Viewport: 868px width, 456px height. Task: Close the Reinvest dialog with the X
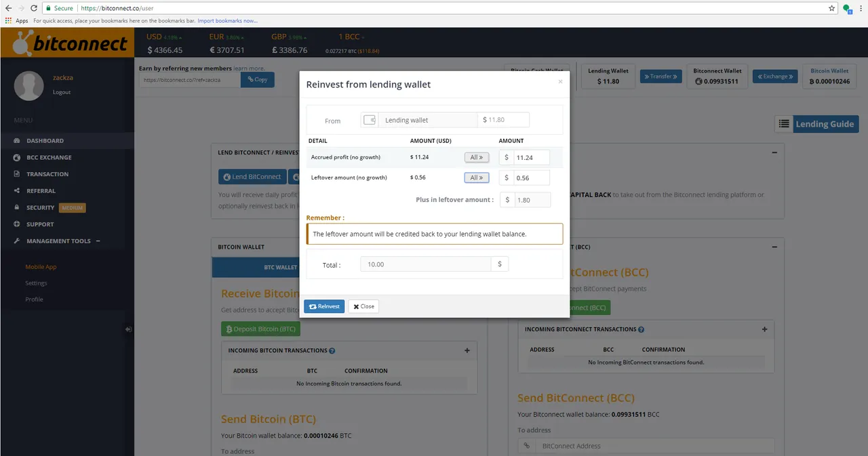pos(560,81)
